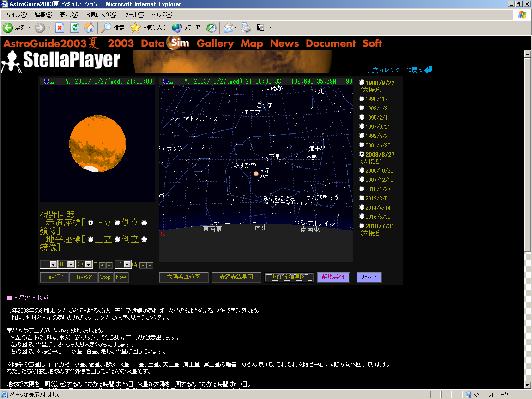Click the page's vertical scrollbar down arrow
The image size is (532, 399).
(527, 385)
